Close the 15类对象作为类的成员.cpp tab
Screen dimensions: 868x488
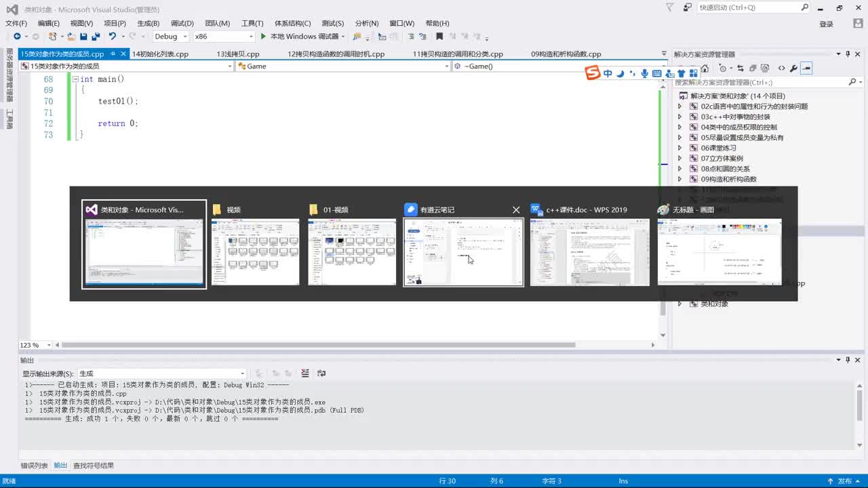click(x=123, y=54)
